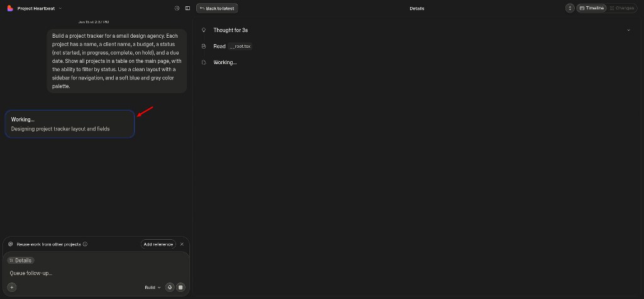Screen dimensions: 644x299
Task: Click the file icon beside Read
Action: [x=203, y=46]
